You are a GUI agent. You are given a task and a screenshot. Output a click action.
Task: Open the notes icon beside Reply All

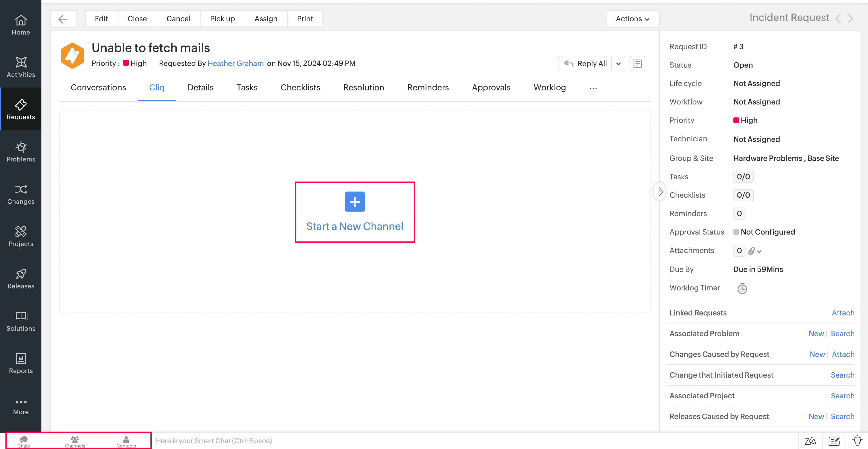click(637, 63)
